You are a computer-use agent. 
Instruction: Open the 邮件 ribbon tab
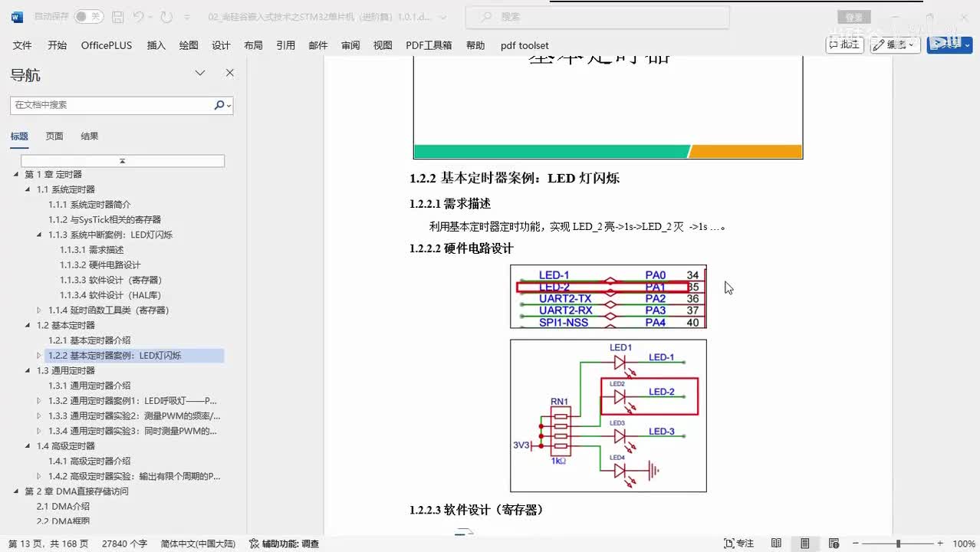coord(317,45)
